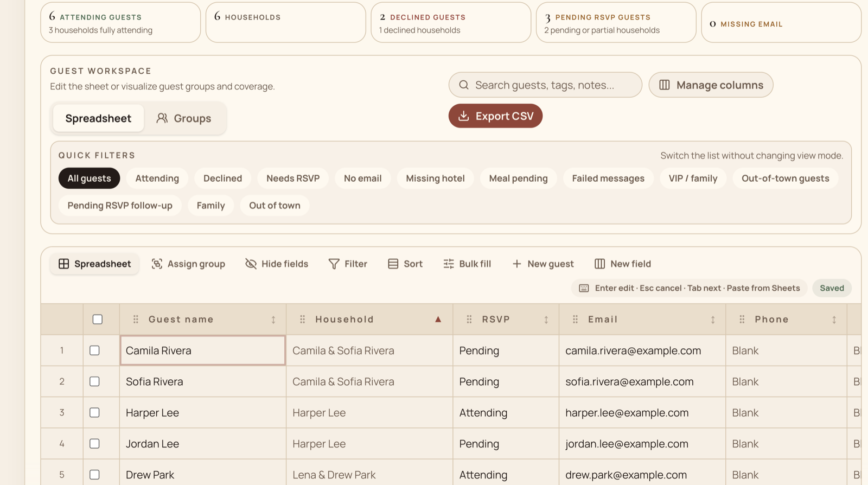The width and height of the screenshot is (868, 485).
Task: Grab the Phone column drag handle
Action: coord(742,320)
